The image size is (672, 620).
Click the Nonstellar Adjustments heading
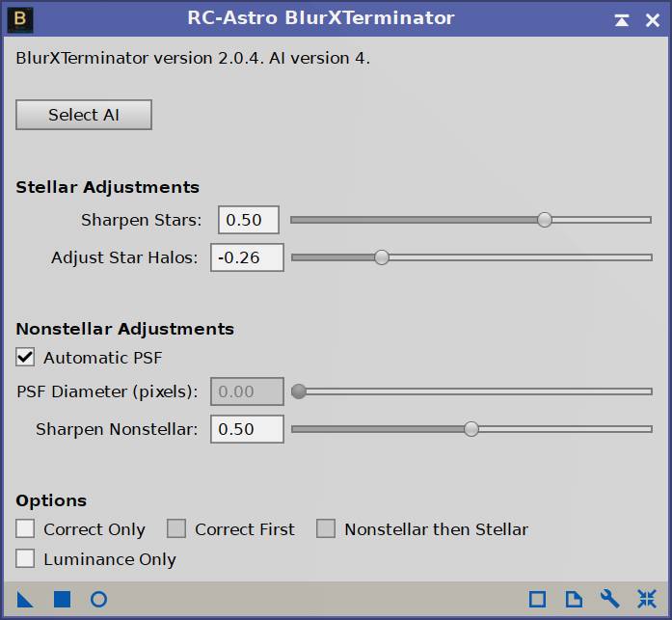pyautogui.click(x=124, y=329)
